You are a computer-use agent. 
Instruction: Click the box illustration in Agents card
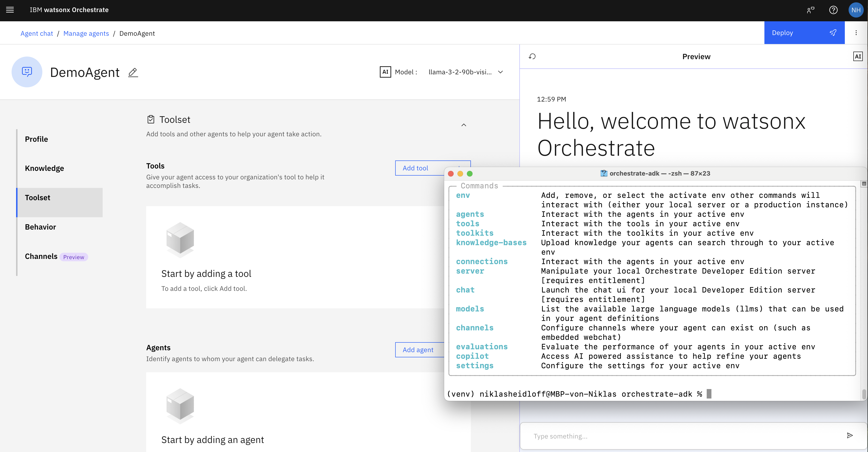pyautogui.click(x=180, y=406)
